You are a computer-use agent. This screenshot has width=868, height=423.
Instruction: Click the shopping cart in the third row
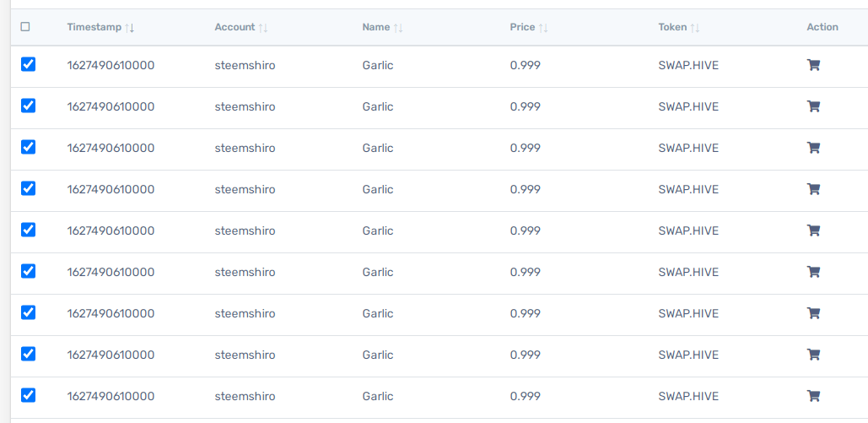813,148
